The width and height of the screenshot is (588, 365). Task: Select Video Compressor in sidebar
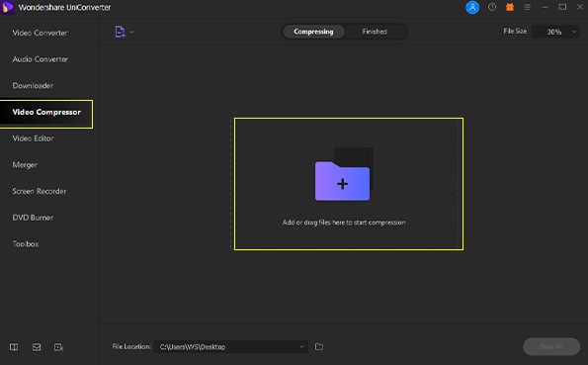pyautogui.click(x=46, y=114)
